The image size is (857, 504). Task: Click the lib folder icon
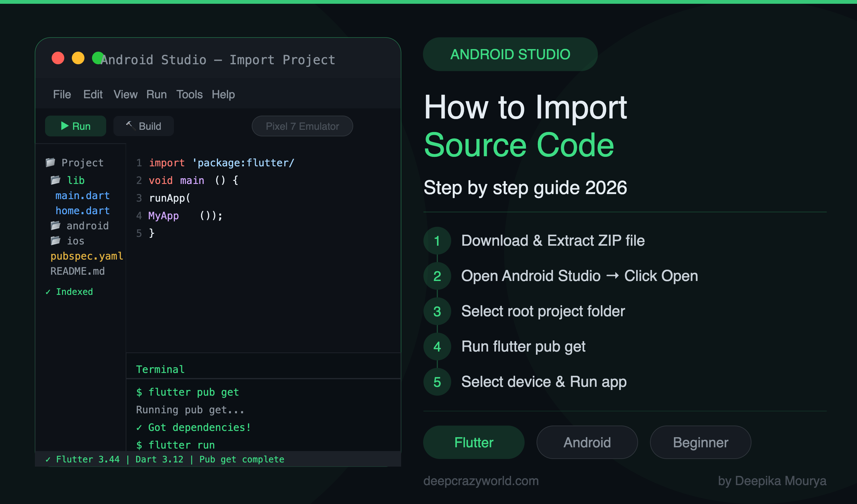(x=56, y=180)
